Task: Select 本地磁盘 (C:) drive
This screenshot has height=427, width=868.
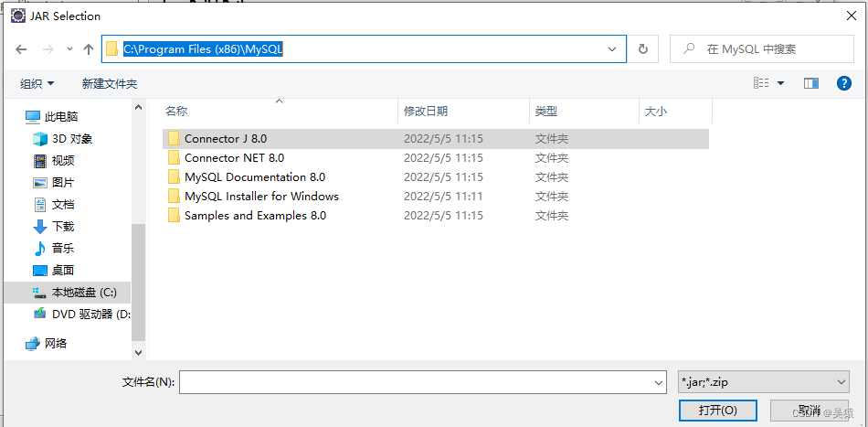Action: 68,293
